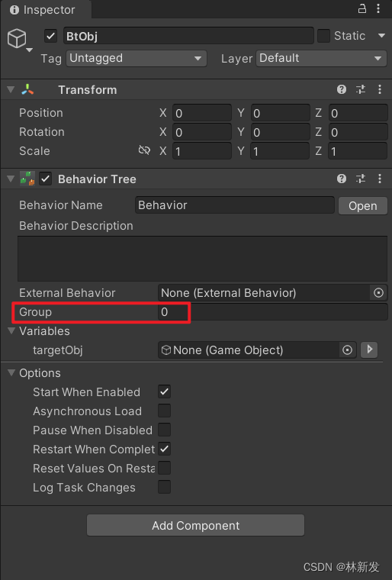Viewport: 392px width, 580px height.
Task: Click the targetObj arrow button
Action: [369, 350]
